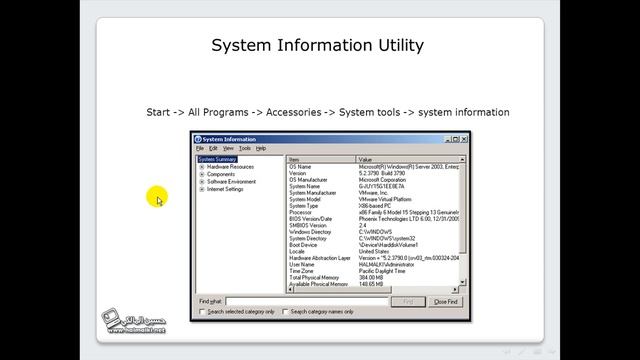Select the Hardware Resources label
640x360 pixels.
pyautogui.click(x=230, y=167)
